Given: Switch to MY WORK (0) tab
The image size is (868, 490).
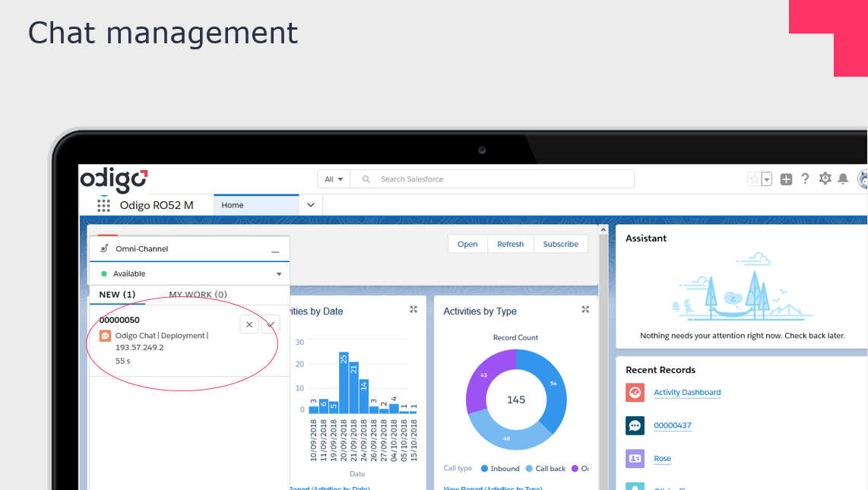Looking at the screenshot, I should click(x=198, y=295).
